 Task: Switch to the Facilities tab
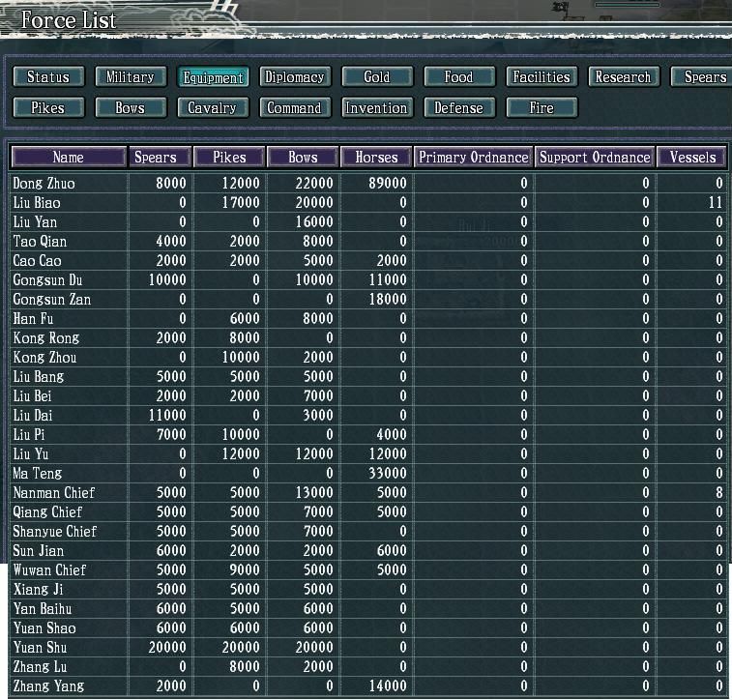542,77
